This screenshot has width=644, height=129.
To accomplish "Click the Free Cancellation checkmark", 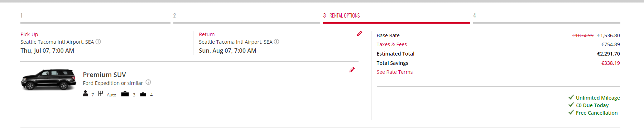I will coord(571,112).
